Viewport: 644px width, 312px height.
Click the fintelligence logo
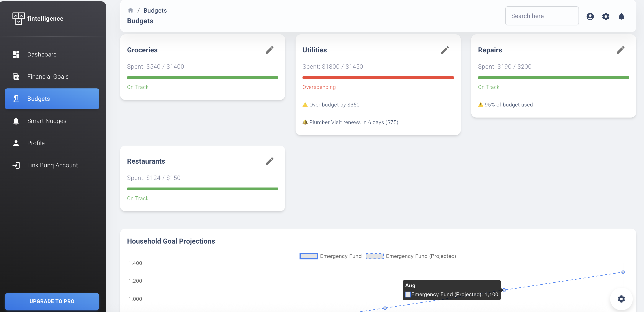(x=38, y=18)
